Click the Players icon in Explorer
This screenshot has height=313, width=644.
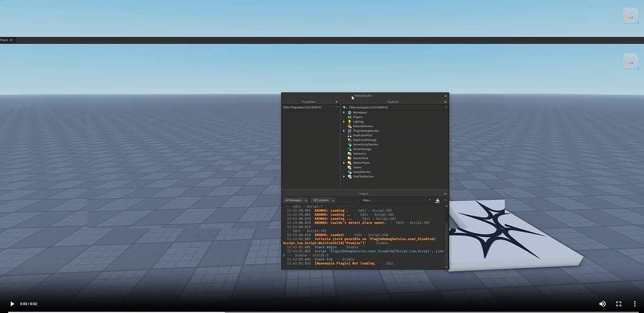click(x=350, y=117)
